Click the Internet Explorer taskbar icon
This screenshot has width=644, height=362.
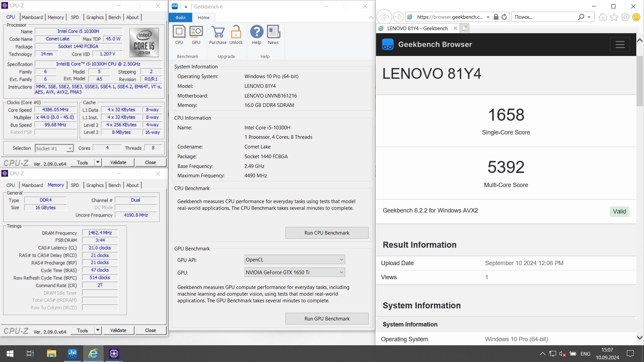93,354
